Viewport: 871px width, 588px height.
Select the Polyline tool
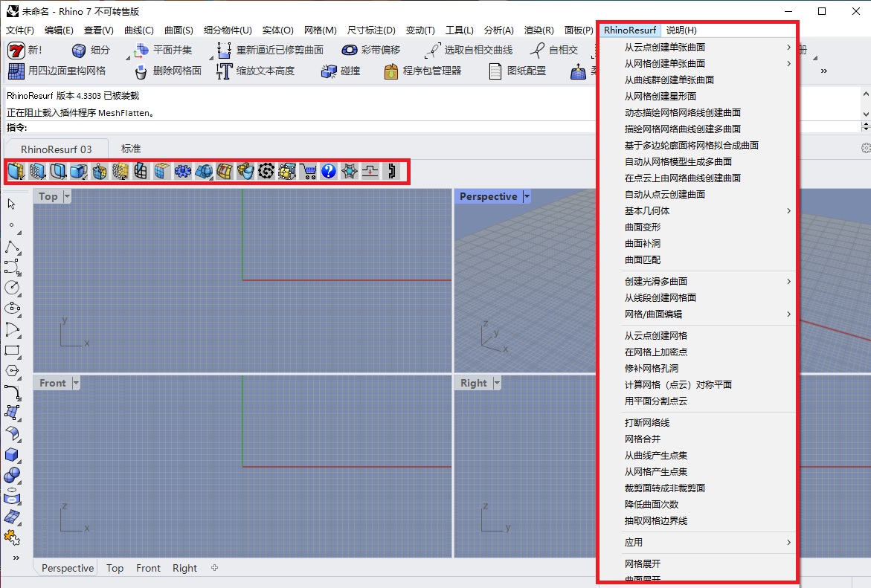click(x=12, y=247)
